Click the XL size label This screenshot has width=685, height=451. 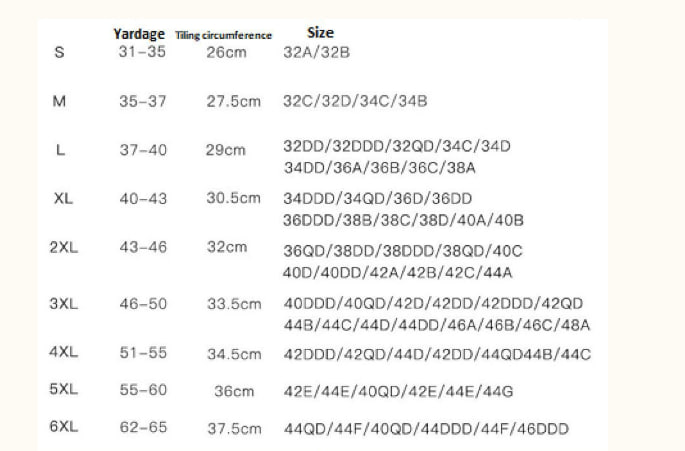pos(62,198)
